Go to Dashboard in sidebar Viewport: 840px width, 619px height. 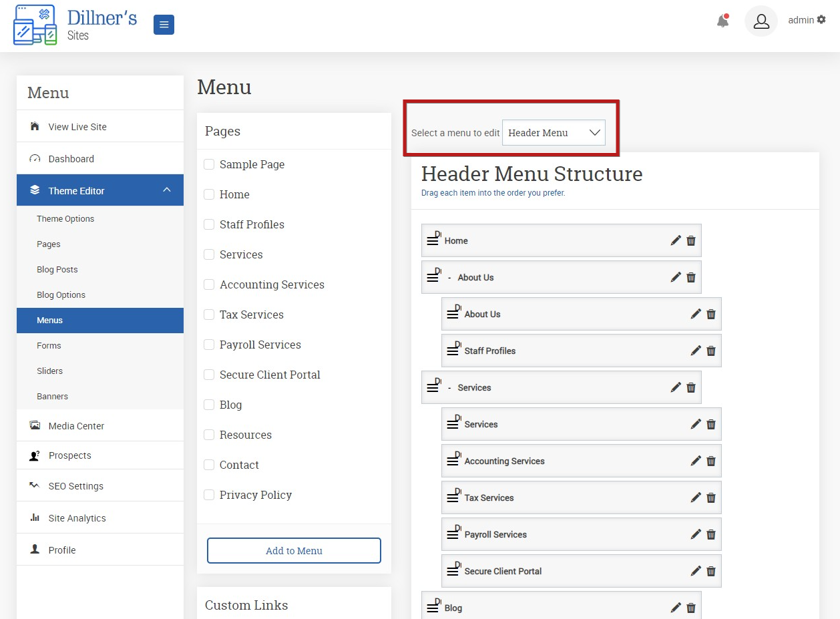click(x=100, y=158)
